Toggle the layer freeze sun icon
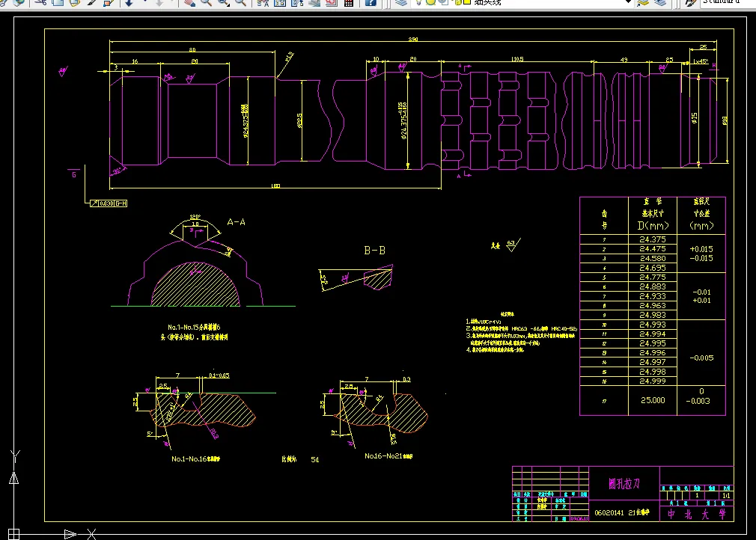 (x=430, y=2)
